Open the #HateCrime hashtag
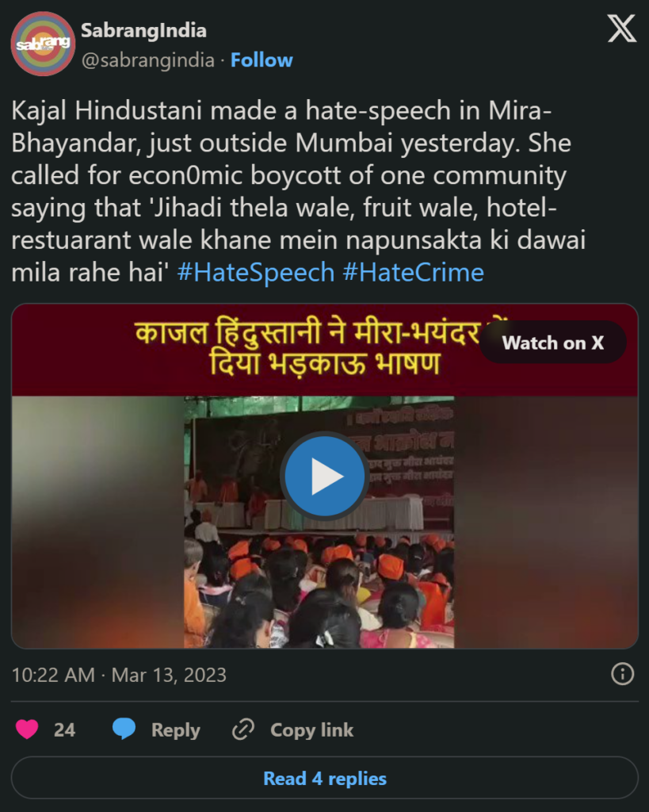Viewport: 649px width, 812px height. [x=413, y=273]
